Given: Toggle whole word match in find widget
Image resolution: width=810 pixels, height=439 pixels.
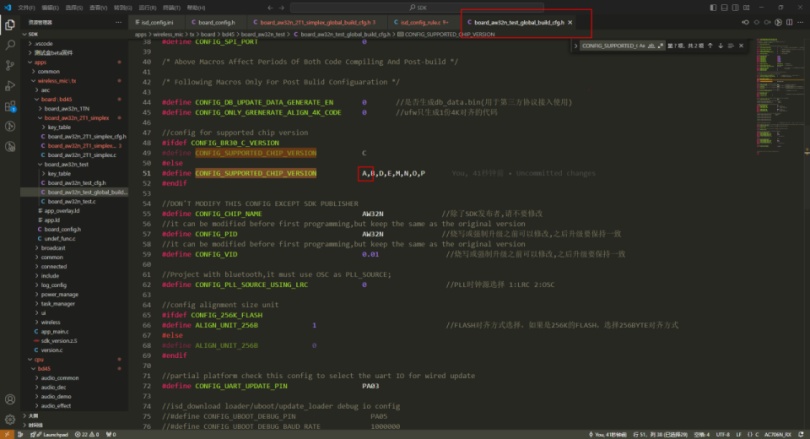Looking at the screenshot, I should click(x=651, y=45).
